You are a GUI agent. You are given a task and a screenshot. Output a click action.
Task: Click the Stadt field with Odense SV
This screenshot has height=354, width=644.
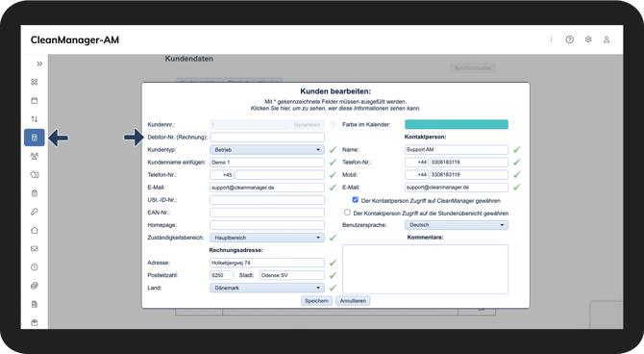(292, 275)
